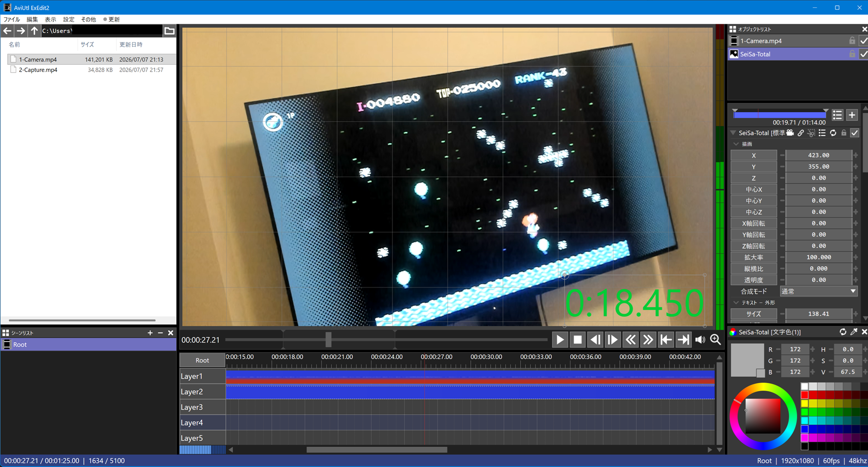
Task: Jump to the start of the timeline
Action: tap(666, 340)
